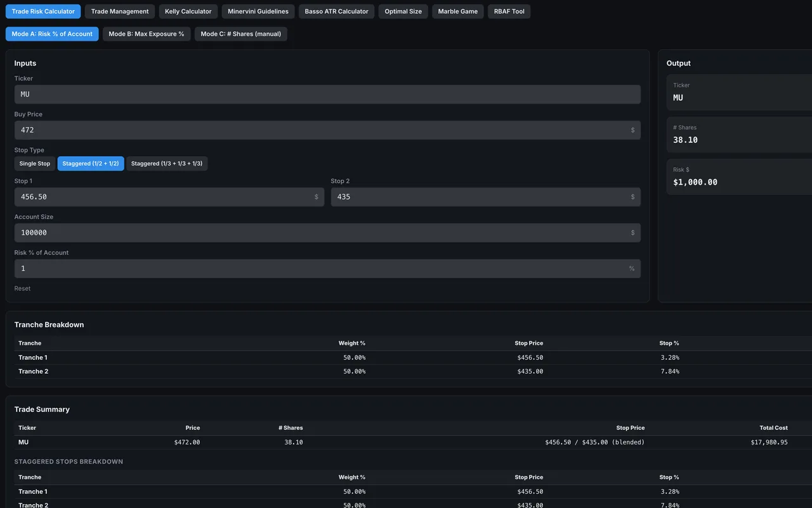Screen dimensions: 812x508
Task: Click the Total Cost column header
Action: [773, 428]
